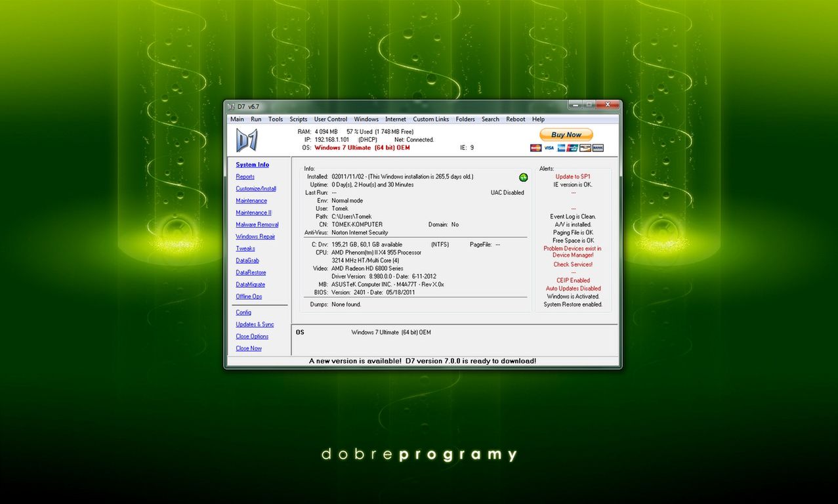
Task: Click Problem Devices exist alert
Action: tap(572, 252)
